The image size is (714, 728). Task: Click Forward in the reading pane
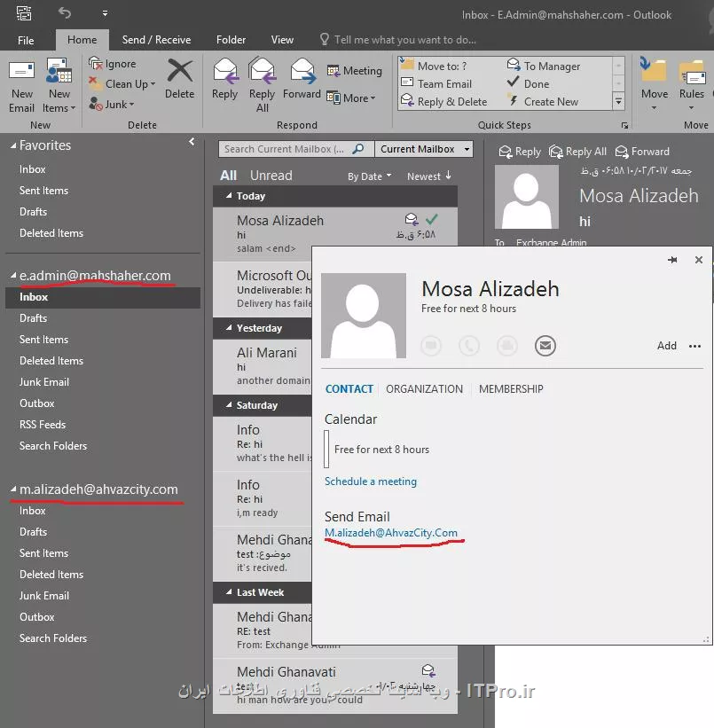(642, 152)
